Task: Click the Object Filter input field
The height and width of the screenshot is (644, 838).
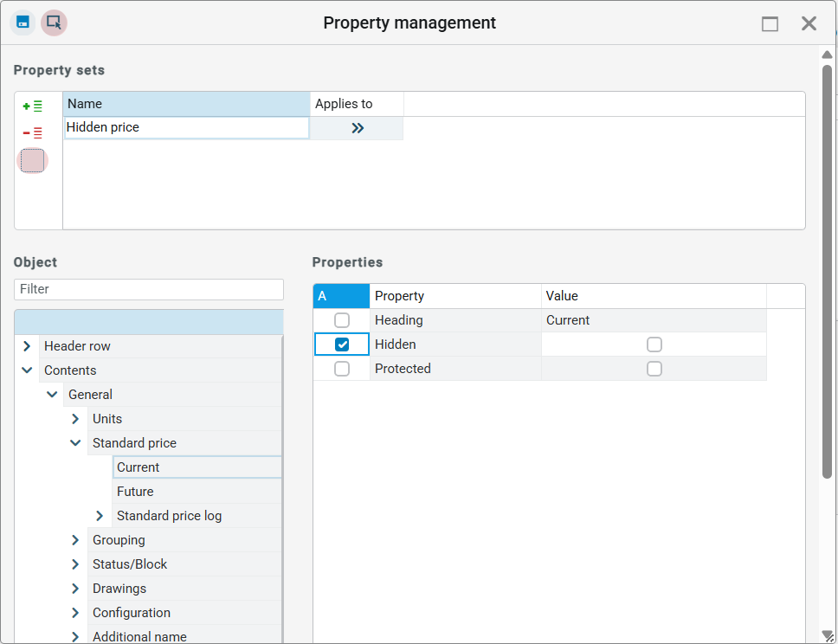Action: [149, 289]
